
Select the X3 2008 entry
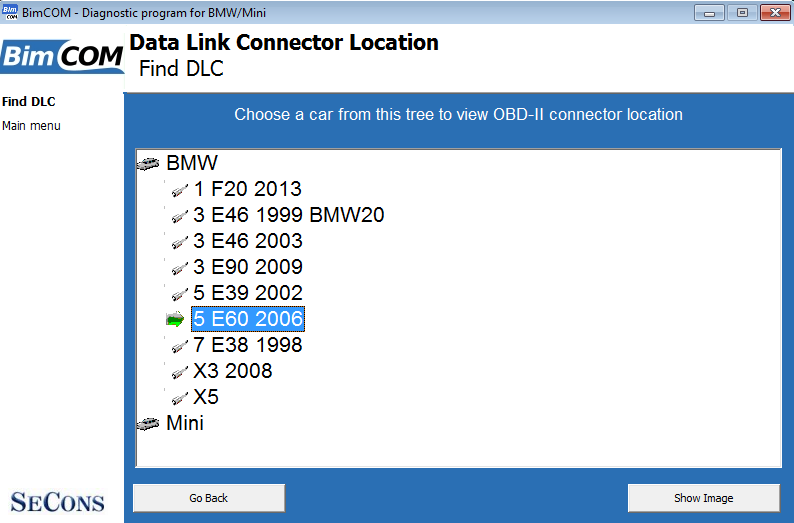[233, 371]
